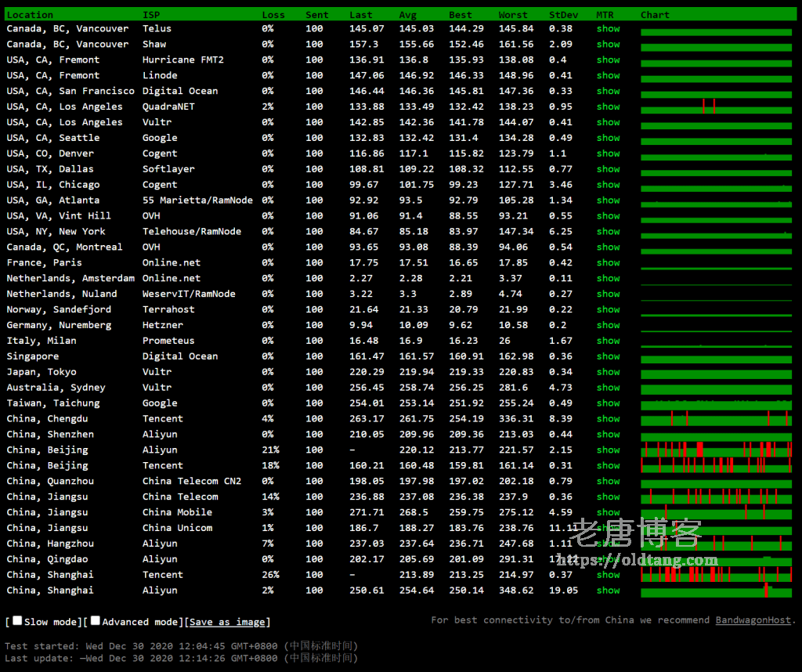Screen dimensions: 802x672
Task: Click the 'China Telecom CN2' ISP cell
Action: click(192, 481)
